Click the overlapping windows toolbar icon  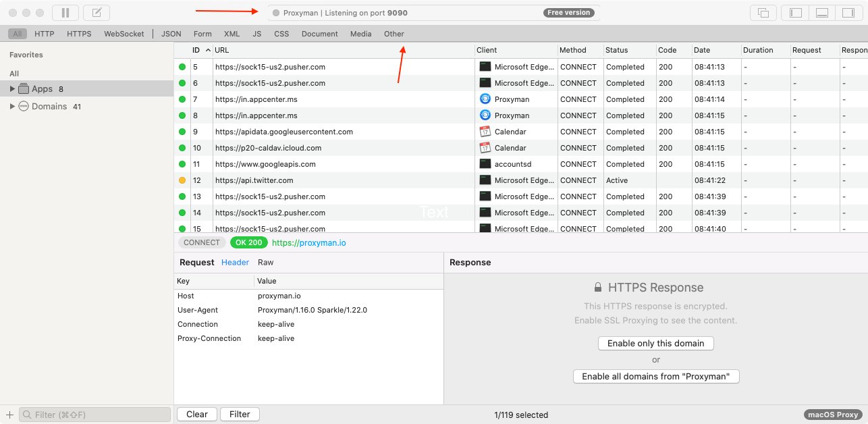[x=763, y=12]
